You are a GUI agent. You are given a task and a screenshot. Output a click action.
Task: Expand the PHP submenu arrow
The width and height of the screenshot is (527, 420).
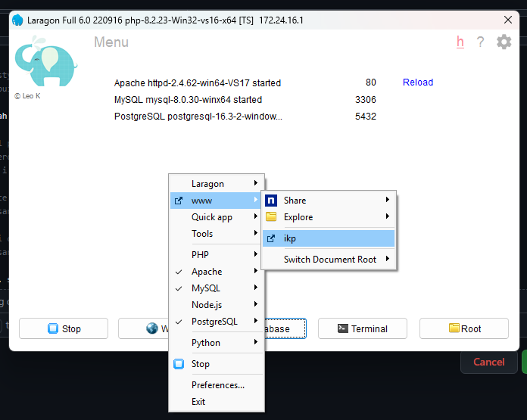(256, 254)
